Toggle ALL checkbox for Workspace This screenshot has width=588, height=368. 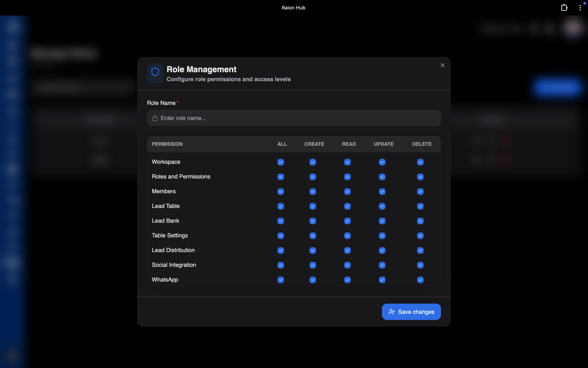coord(281,162)
